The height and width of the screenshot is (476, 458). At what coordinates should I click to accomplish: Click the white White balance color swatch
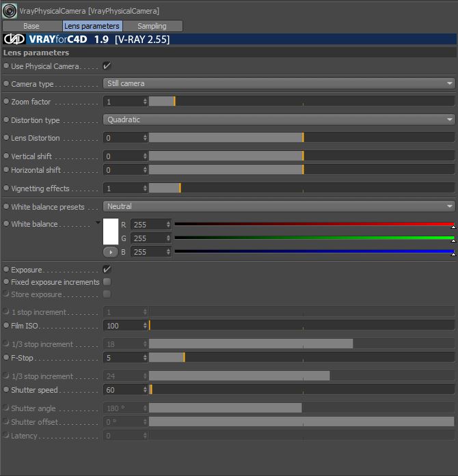coord(111,232)
